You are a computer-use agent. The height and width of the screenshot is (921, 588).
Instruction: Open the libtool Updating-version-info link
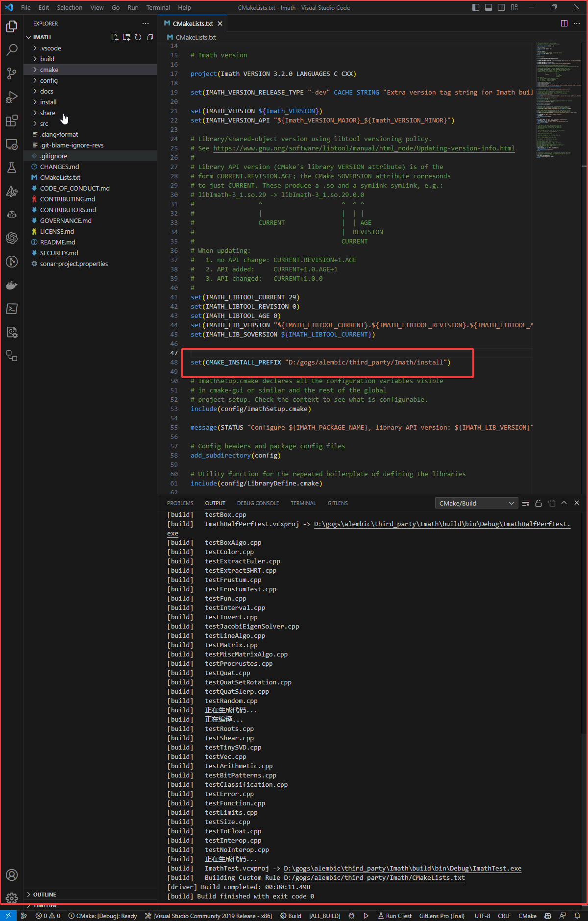(x=364, y=148)
